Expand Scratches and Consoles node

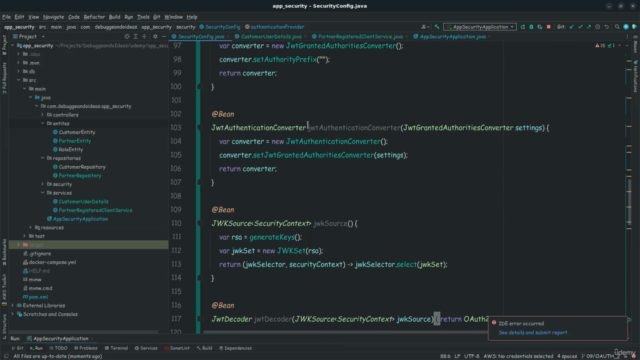pyautogui.click(x=13, y=314)
